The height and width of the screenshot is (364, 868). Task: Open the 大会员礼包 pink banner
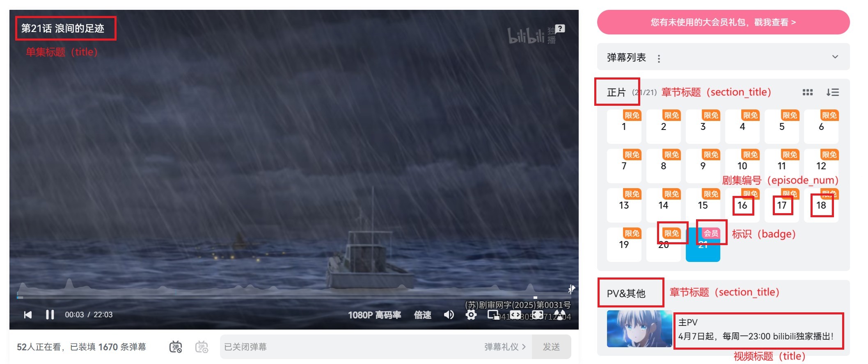[723, 22]
